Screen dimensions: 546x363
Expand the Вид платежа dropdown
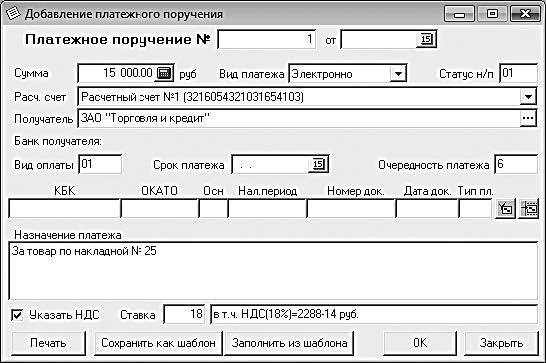pos(398,74)
